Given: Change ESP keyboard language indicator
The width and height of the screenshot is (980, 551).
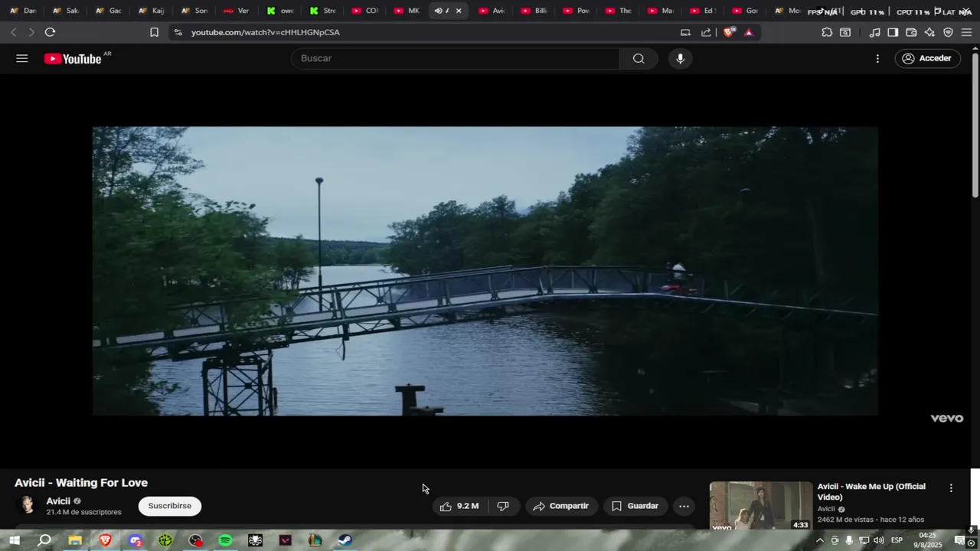Looking at the screenshot, I should 897,540.
